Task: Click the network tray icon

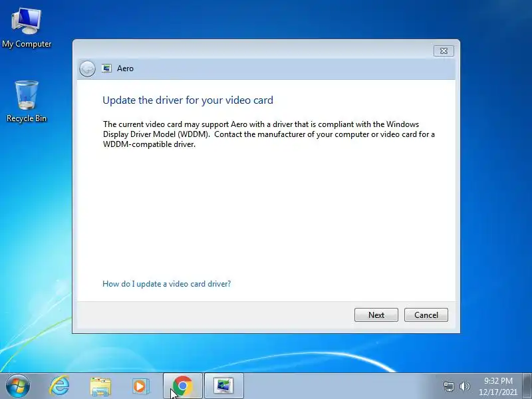Action: 448,386
